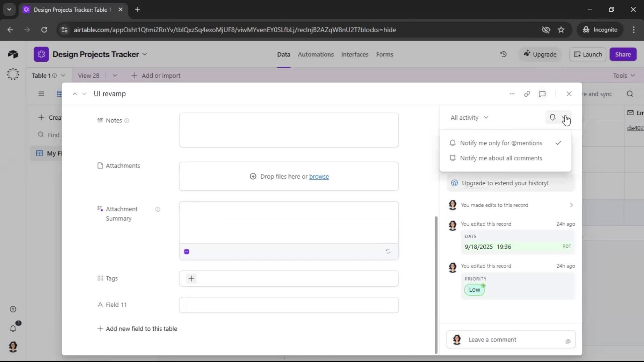Click the record detail vertical scrollbar

pyautogui.click(x=436, y=285)
